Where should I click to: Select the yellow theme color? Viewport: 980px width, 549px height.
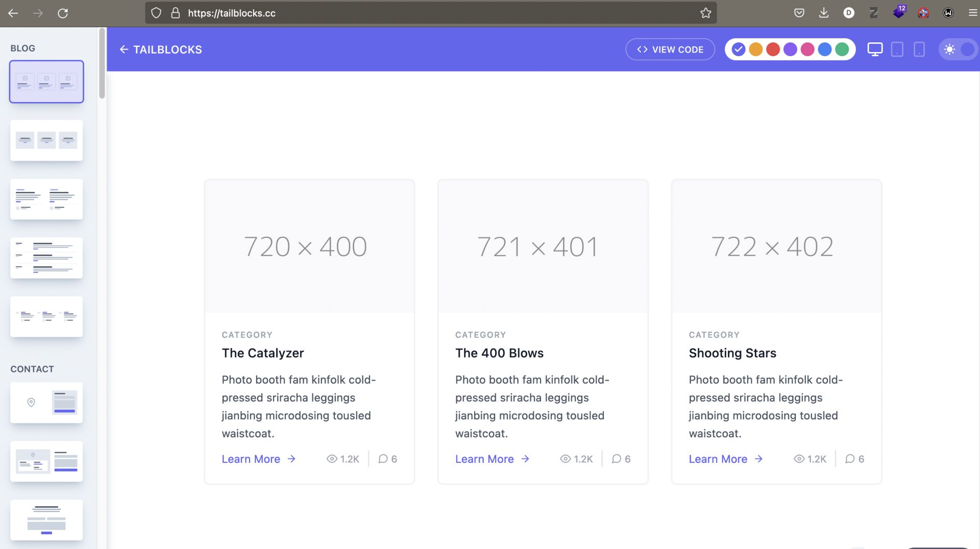[755, 49]
